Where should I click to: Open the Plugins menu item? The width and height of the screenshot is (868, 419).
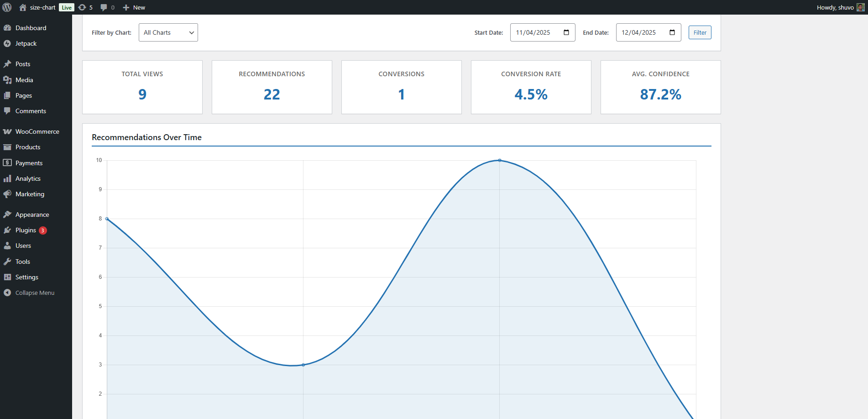pyautogui.click(x=26, y=230)
